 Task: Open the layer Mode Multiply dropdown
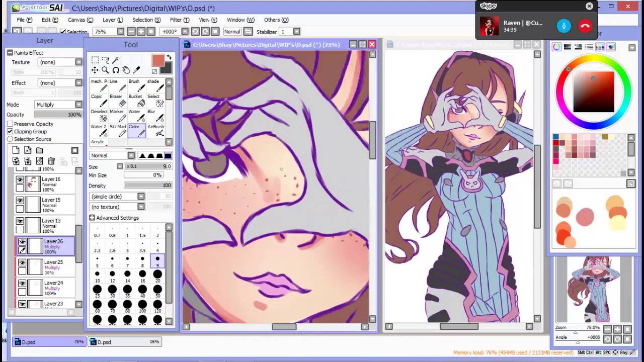pyautogui.click(x=58, y=105)
